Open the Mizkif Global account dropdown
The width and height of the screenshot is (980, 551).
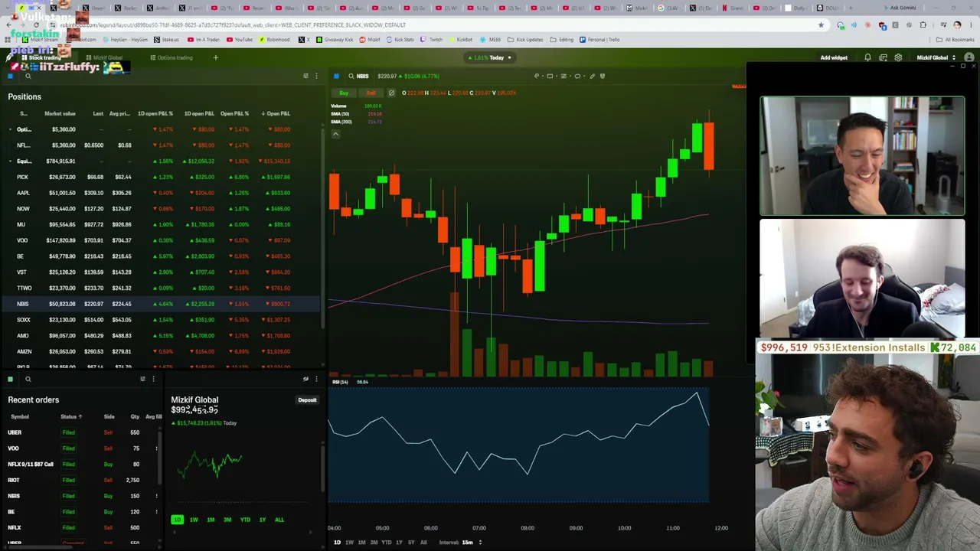click(x=936, y=57)
